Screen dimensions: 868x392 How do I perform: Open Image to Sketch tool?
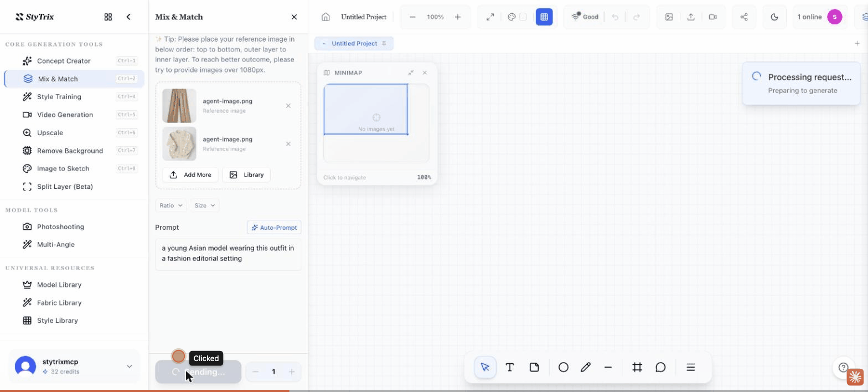click(74, 168)
